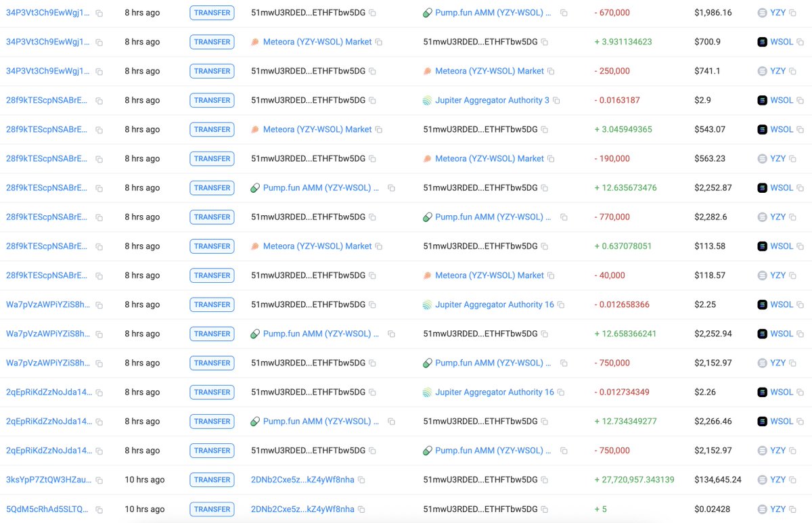
Task: Click the copy icon next to 28f9kTEScpNSABrE address
Action: click(x=99, y=99)
